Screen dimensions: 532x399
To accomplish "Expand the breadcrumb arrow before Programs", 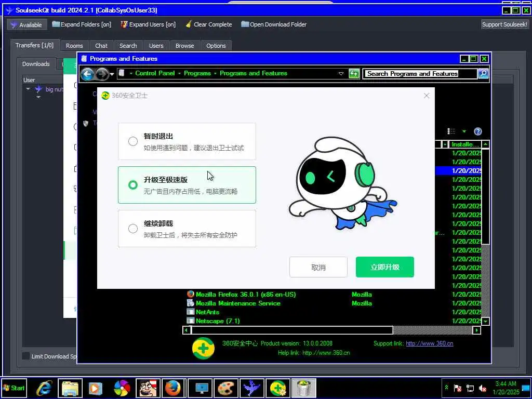I will 179,73.
